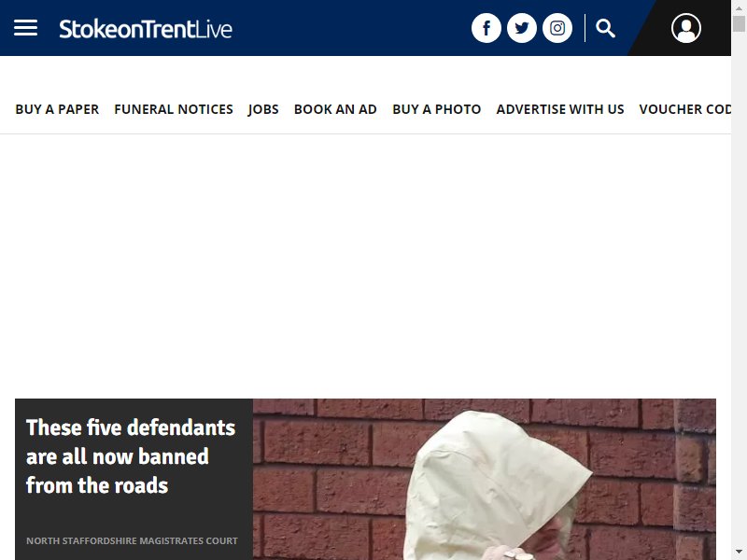Image resolution: width=747 pixels, height=560 pixels.
Task: Open the site search magnifier
Action: click(x=605, y=28)
